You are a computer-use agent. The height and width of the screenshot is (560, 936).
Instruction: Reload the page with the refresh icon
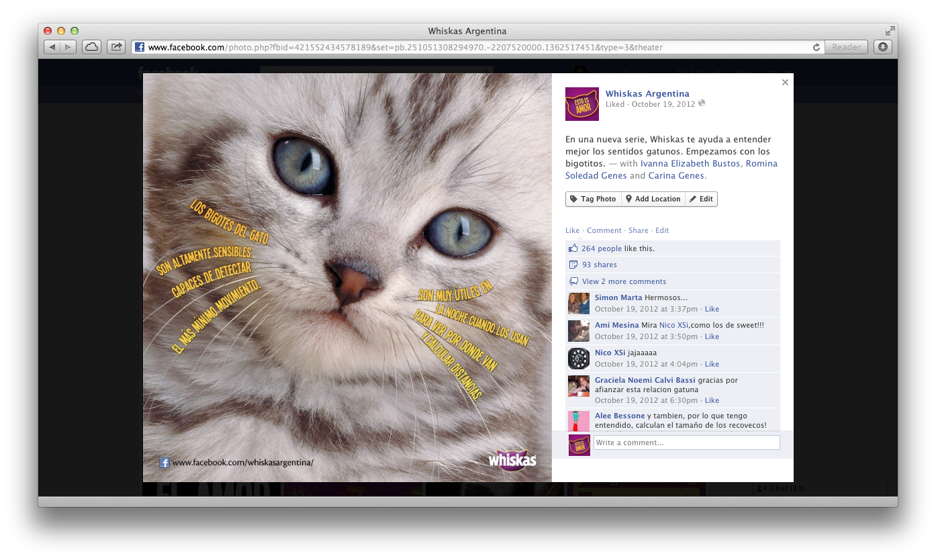[816, 47]
